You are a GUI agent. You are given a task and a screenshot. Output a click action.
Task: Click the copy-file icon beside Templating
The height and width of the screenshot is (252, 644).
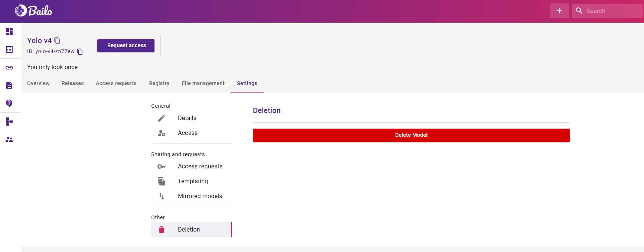(162, 181)
